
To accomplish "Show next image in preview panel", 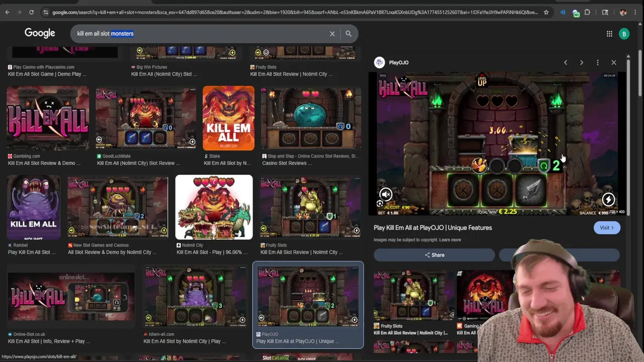I will pos(582,62).
